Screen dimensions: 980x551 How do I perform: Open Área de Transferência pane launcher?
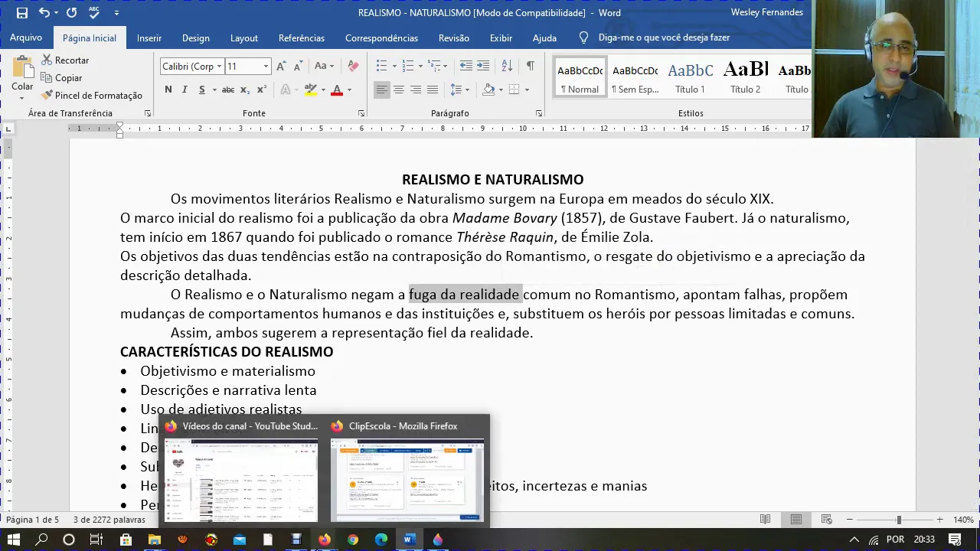click(148, 113)
